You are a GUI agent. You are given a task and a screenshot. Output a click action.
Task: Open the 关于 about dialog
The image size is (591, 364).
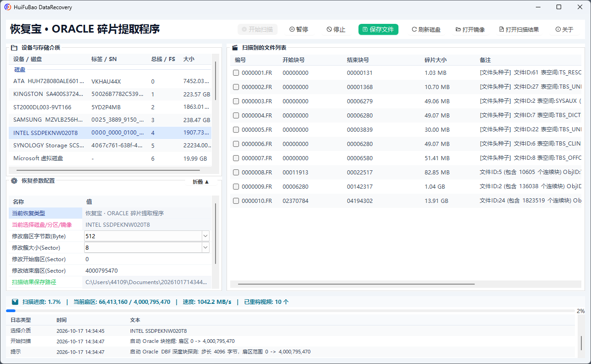point(564,29)
